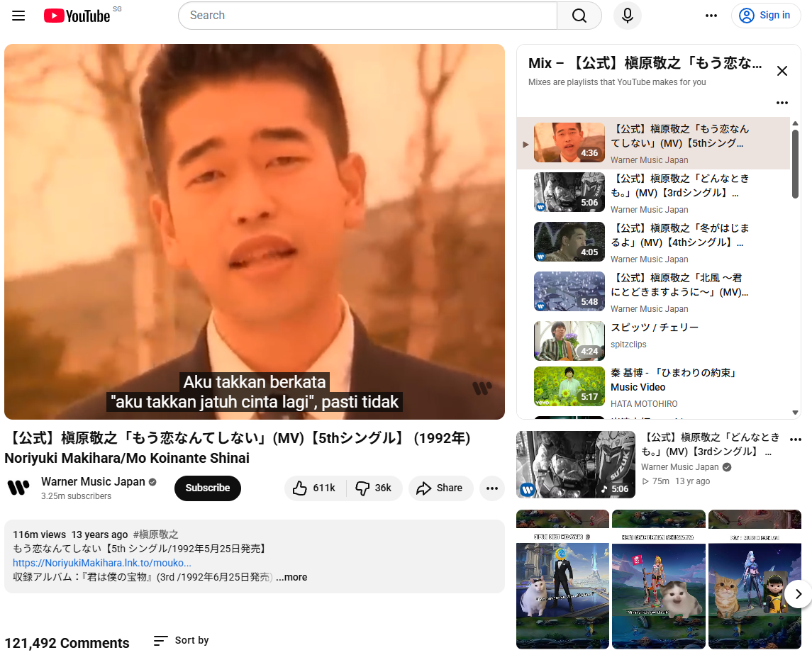Play 「北風 〜君にとどきますように〜」 in Mix

[x=654, y=293]
